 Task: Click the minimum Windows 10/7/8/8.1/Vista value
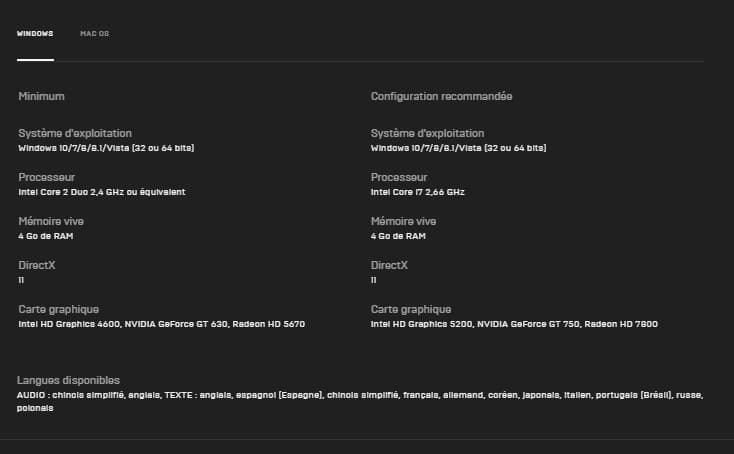pyautogui.click(x=106, y=148)
